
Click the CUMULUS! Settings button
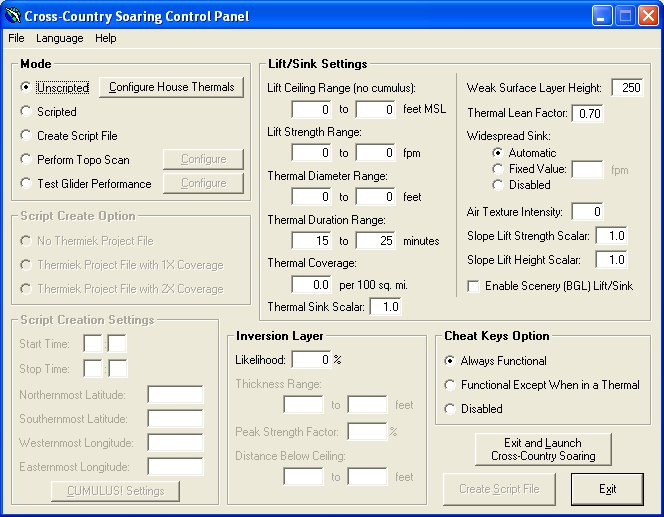(x=115, y=491)
